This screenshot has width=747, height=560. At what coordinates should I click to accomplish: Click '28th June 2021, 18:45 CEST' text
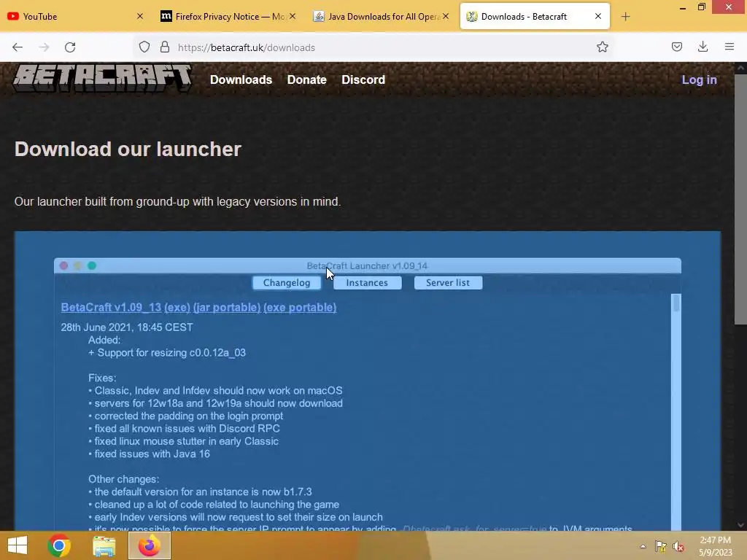click(127, 327)
